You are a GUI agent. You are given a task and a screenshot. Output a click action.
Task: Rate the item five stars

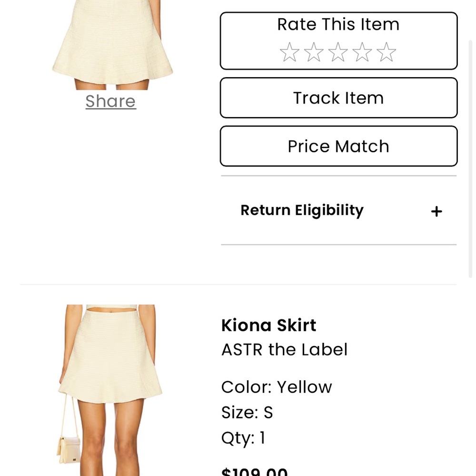pyautogui.click(x=387, y=51)
